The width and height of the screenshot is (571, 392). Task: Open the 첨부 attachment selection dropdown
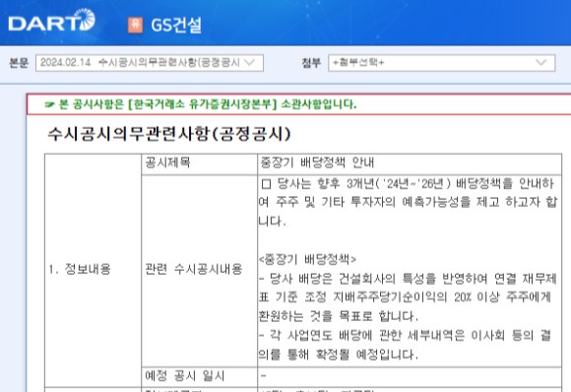point(441,63)
